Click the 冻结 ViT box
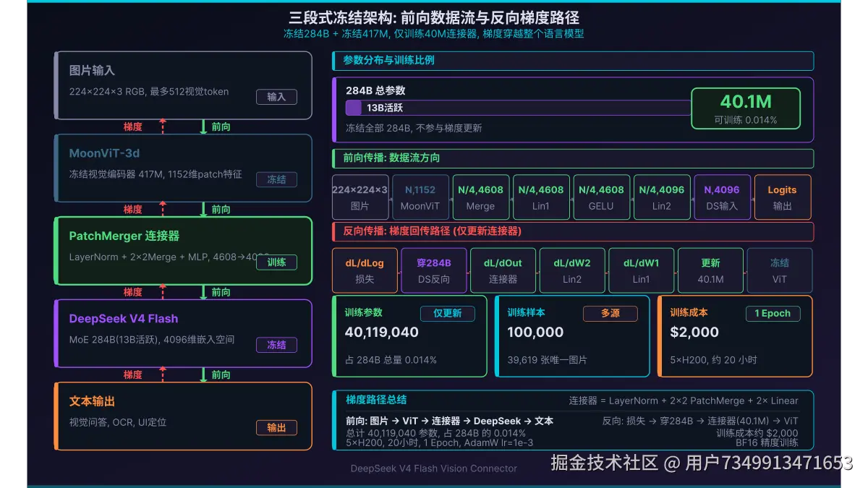Image resolution: width=868 pixels, height=488 pixels. (779, 270)
